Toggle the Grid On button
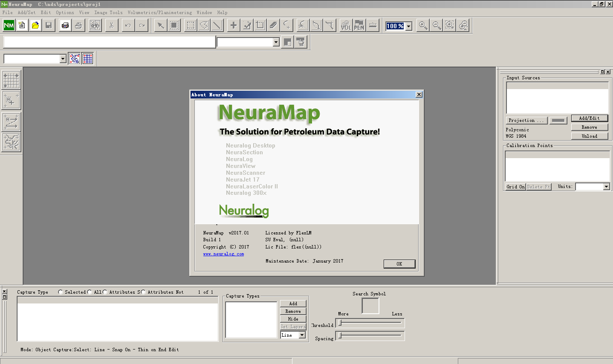 pos(515,187)
